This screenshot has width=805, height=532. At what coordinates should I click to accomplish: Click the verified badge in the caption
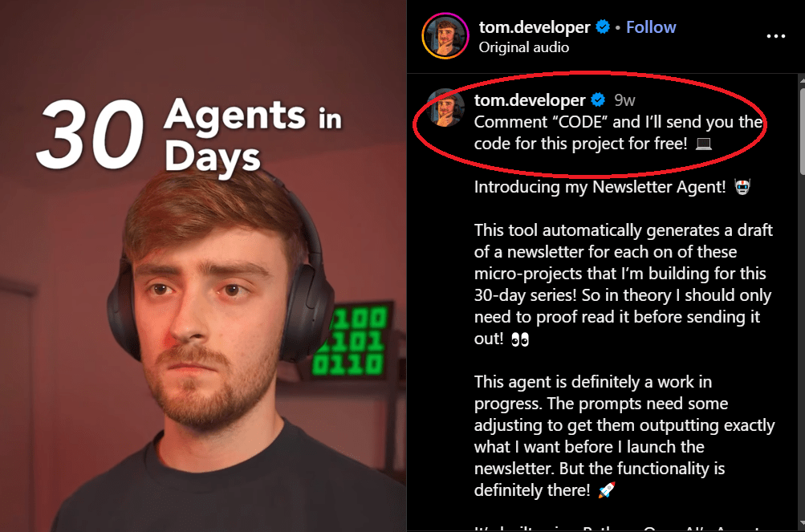pos(598,99)
